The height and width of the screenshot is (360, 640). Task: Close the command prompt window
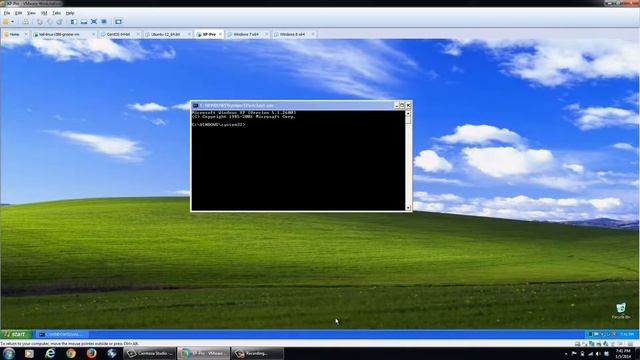408,105
